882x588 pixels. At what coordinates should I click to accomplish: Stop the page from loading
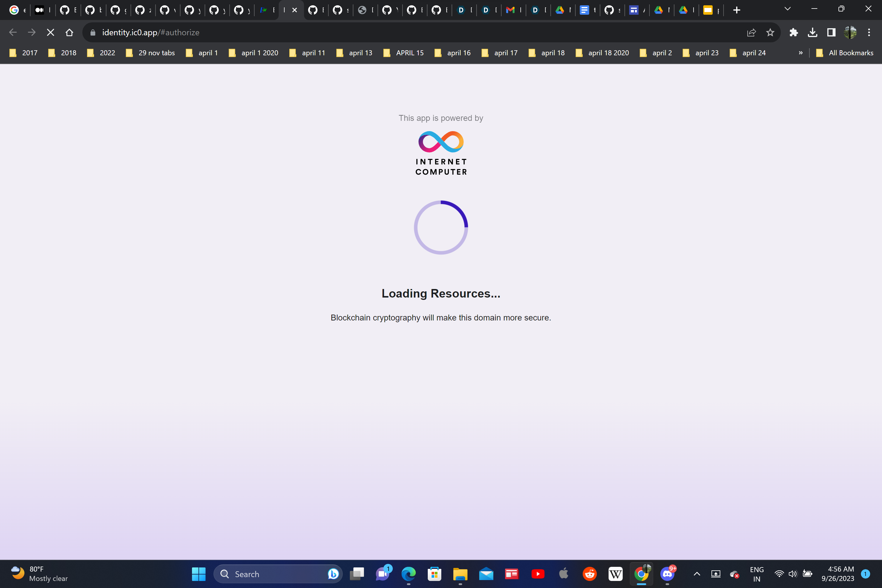pos(50,33)
